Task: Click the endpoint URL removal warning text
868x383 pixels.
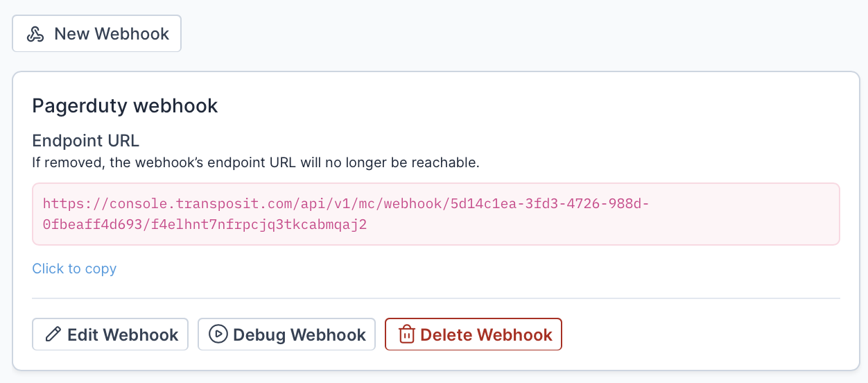Action: click(256, 163)
